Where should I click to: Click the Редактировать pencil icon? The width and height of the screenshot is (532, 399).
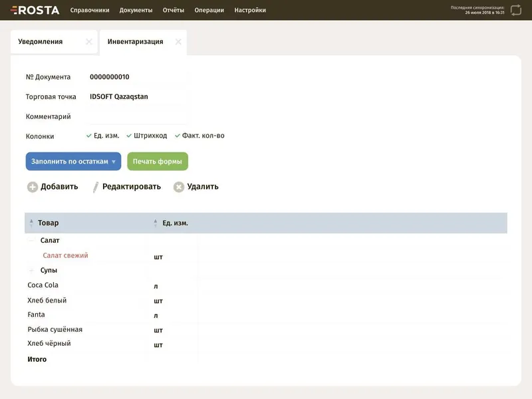point(96,187)
